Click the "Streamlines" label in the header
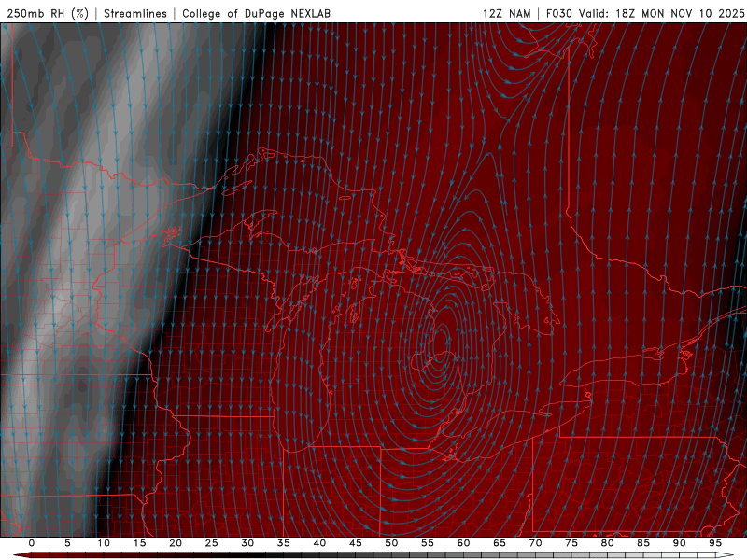 135,13
